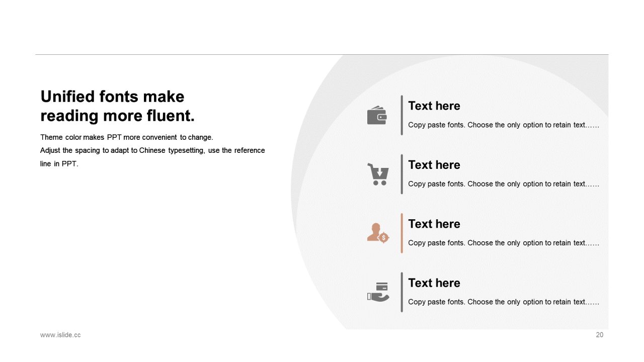
Task: Click the description text beside orange person icon
Action: coord(503,243)
